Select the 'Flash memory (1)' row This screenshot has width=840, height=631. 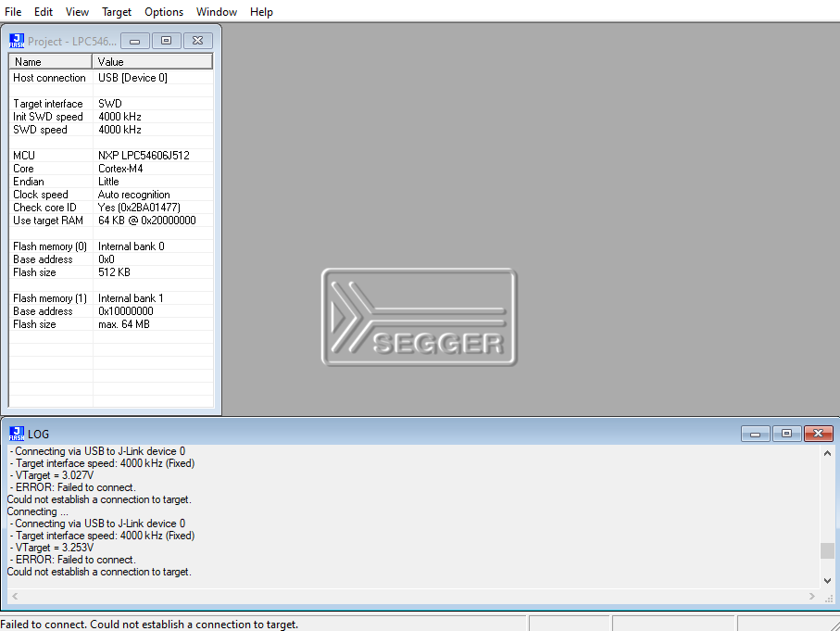pos(111,298)
